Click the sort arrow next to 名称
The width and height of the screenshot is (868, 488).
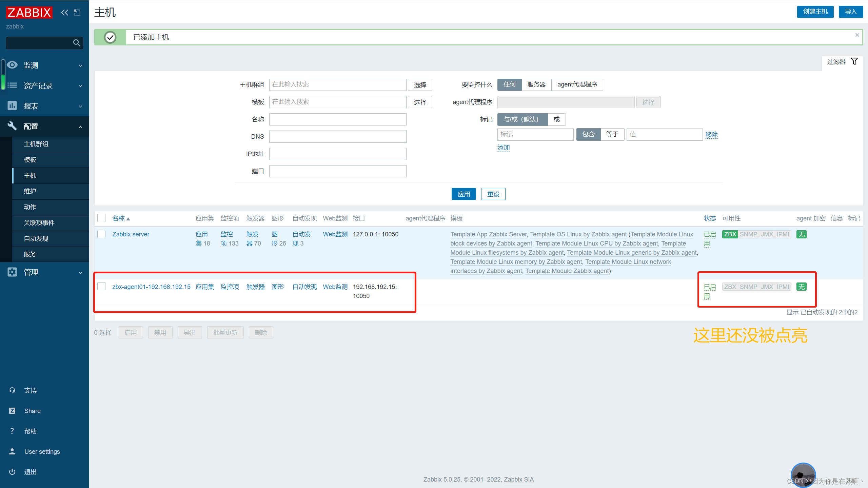click(x=128, y=219)
